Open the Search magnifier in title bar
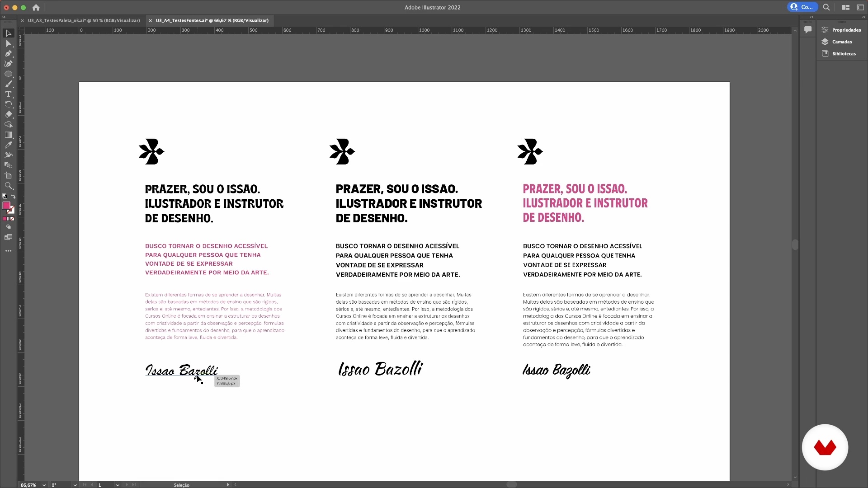The width and height of the screenshot is (868, 488). [x=826, y=7]
